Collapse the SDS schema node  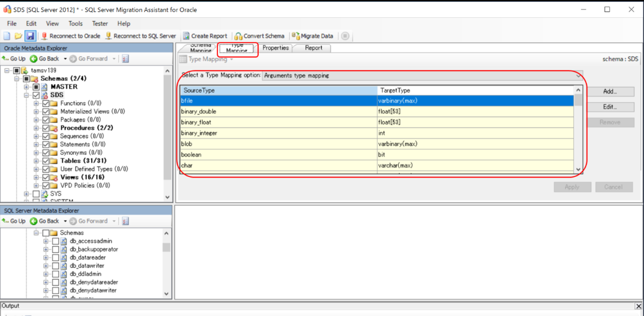(x=27, y=95)
